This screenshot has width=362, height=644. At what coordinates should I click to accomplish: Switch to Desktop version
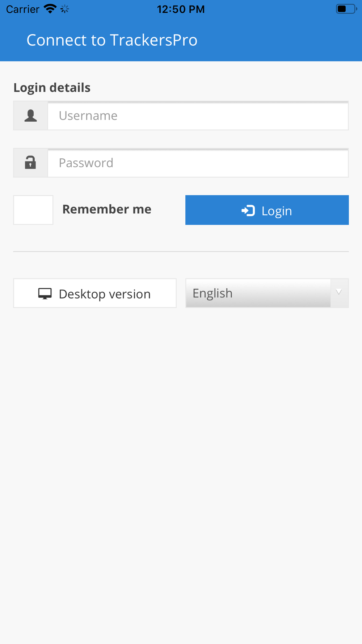pyautogui.click(x=95, y=293)
